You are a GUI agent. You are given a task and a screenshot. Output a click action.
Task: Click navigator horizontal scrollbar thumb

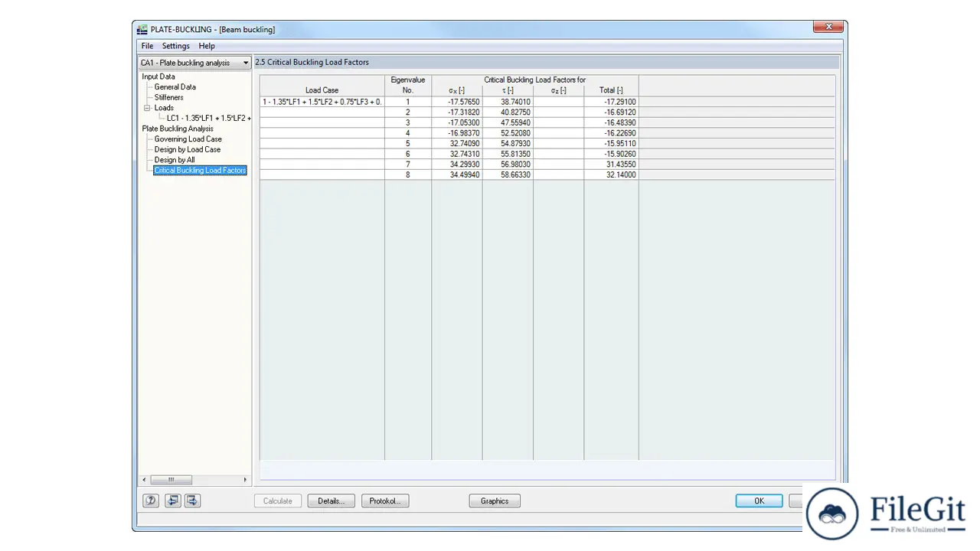pos(171,480)
